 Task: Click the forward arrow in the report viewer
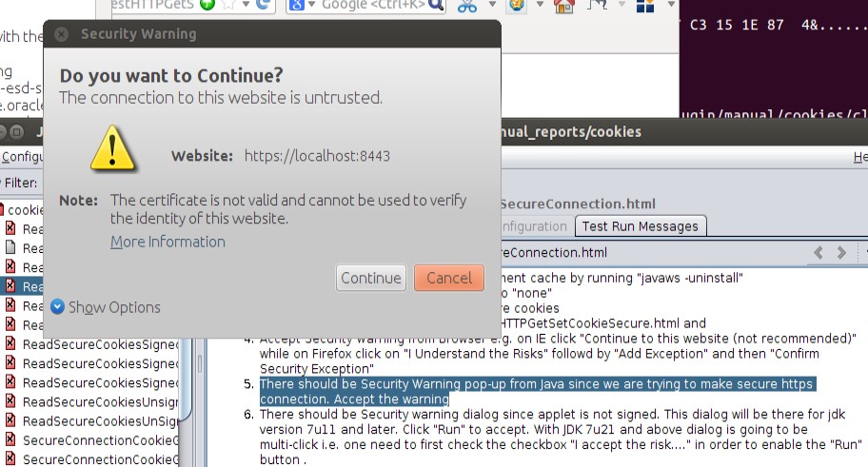point(841,253)
